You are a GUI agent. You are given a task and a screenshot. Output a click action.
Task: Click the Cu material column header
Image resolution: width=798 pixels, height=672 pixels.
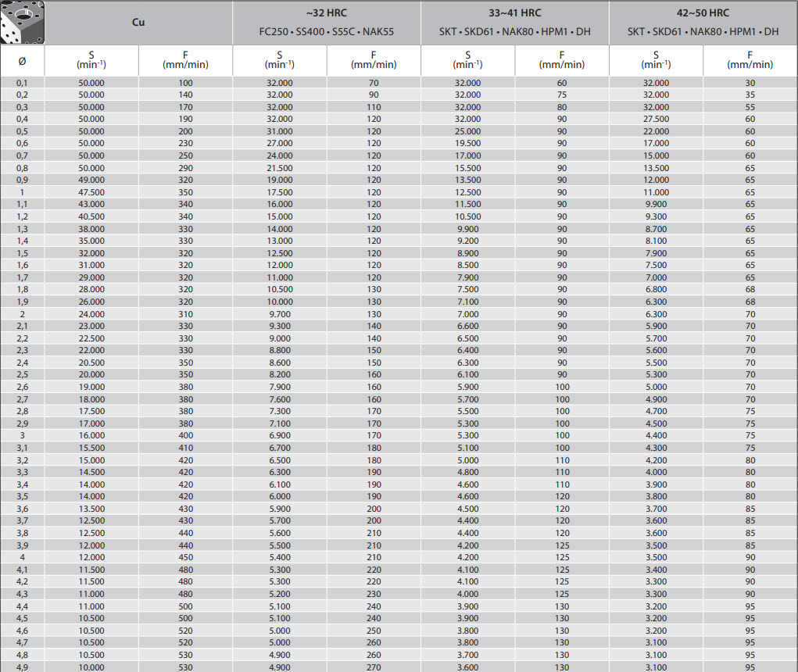coord(138,23)
